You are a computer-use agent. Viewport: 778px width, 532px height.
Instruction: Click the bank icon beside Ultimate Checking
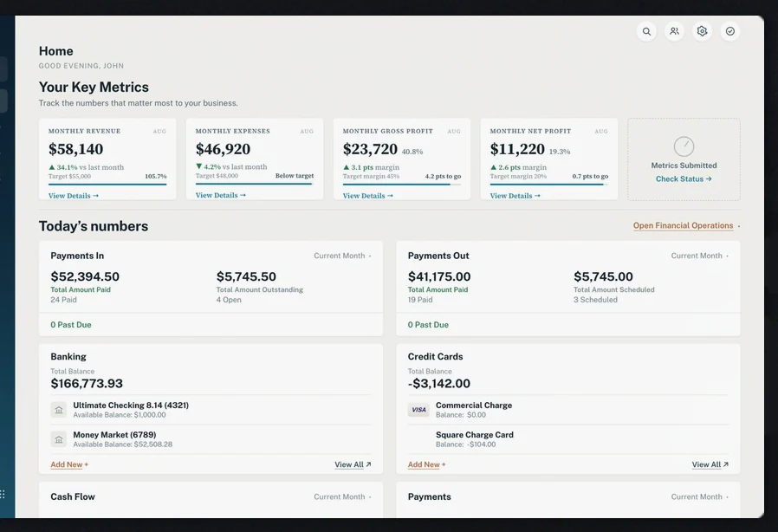click(x=59, y=410)
